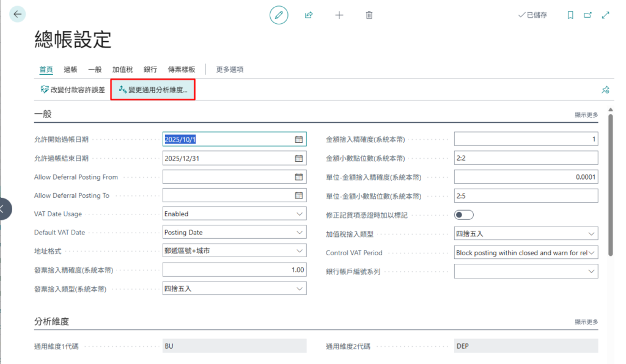
Task: Click 顯示更多 in 一般 section
Action: [586, 115]
